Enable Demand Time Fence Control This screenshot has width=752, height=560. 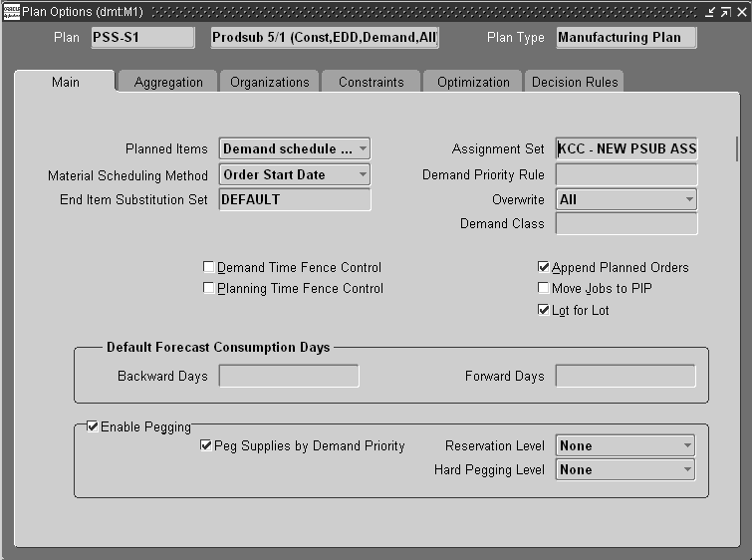point(208,267)
